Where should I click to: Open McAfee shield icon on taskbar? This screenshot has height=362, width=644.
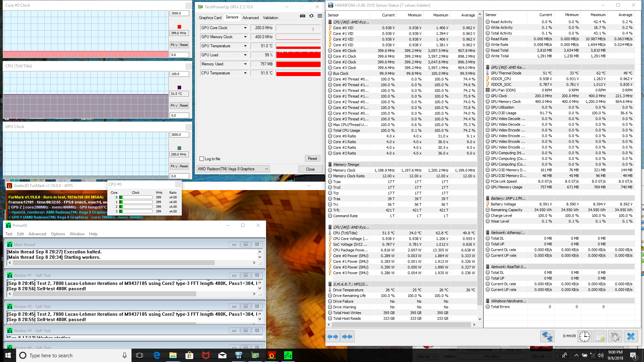coord(206,355)
